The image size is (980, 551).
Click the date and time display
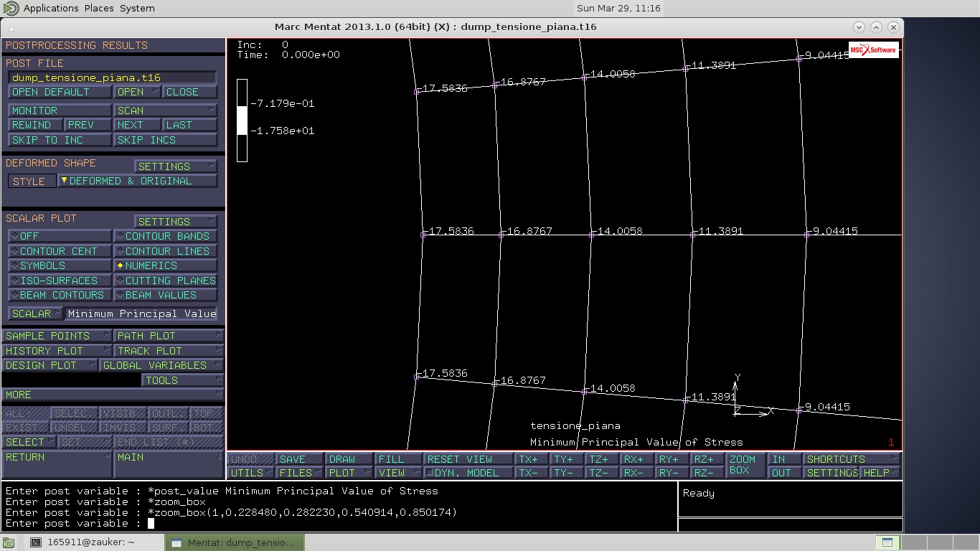[x=618, y=8]
